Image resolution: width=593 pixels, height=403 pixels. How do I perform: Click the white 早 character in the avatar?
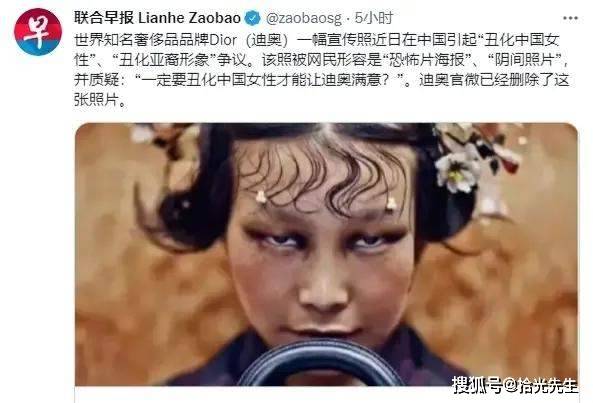[37, 33]
